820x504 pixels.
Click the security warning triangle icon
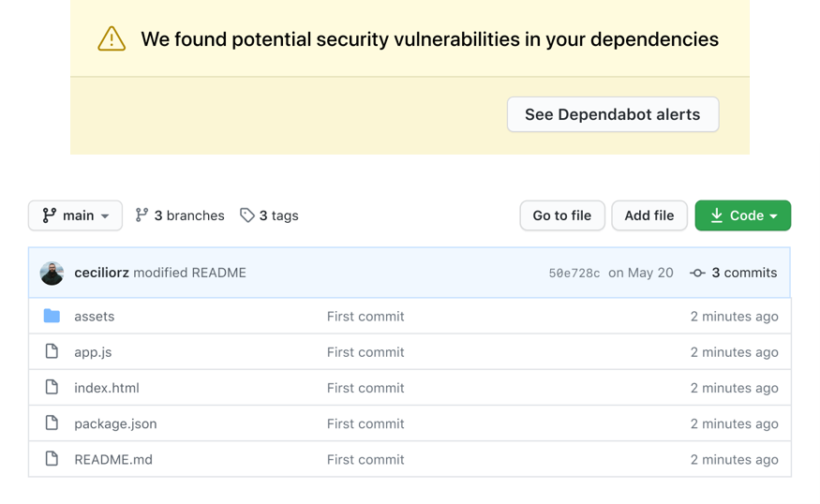pyautogui.click(x=112, y=38)
